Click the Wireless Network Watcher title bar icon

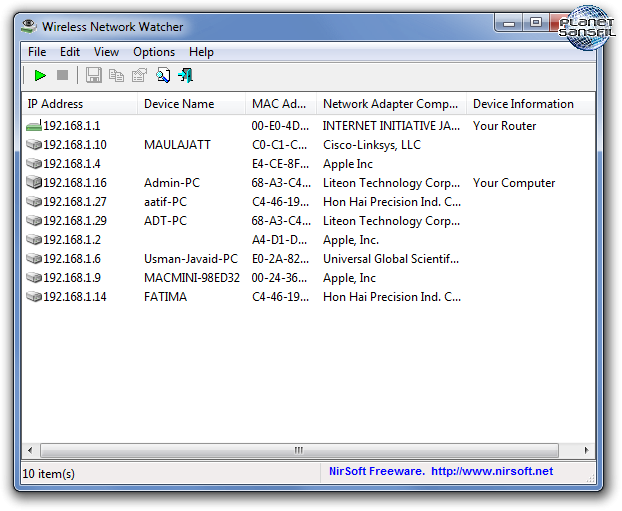(29, 26)
